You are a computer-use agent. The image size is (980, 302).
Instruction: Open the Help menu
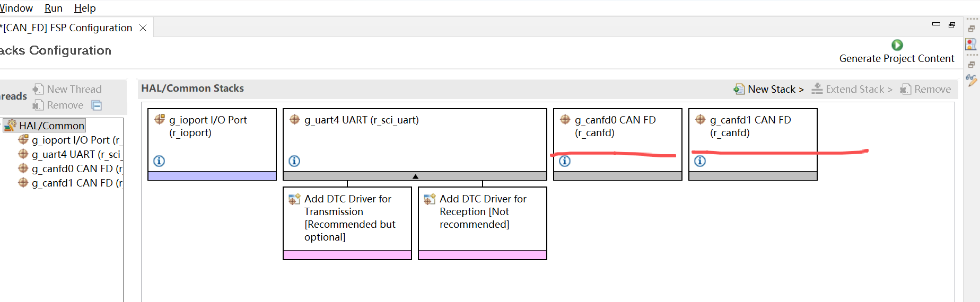(x=85, y=8)
